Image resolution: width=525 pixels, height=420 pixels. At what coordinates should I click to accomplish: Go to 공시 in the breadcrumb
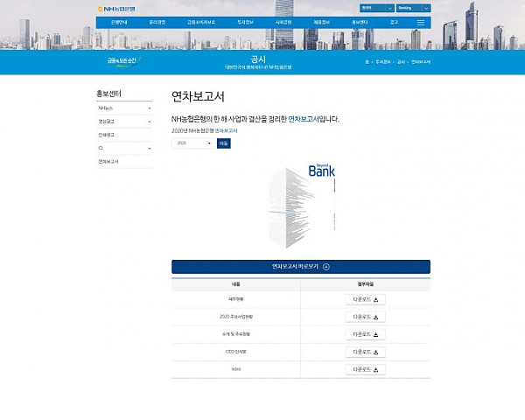point(401,62)
